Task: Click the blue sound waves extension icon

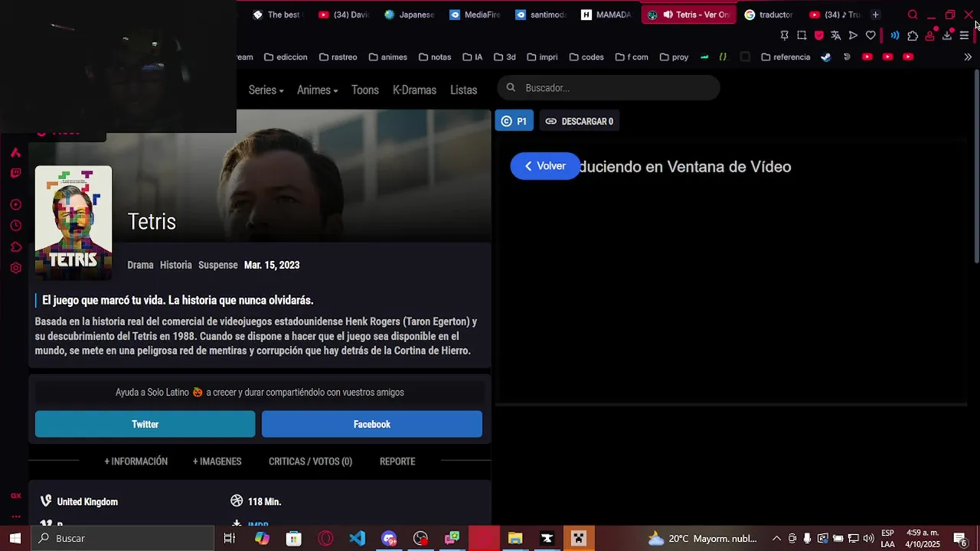Action: pyautogui.click(x=894, y=35)
